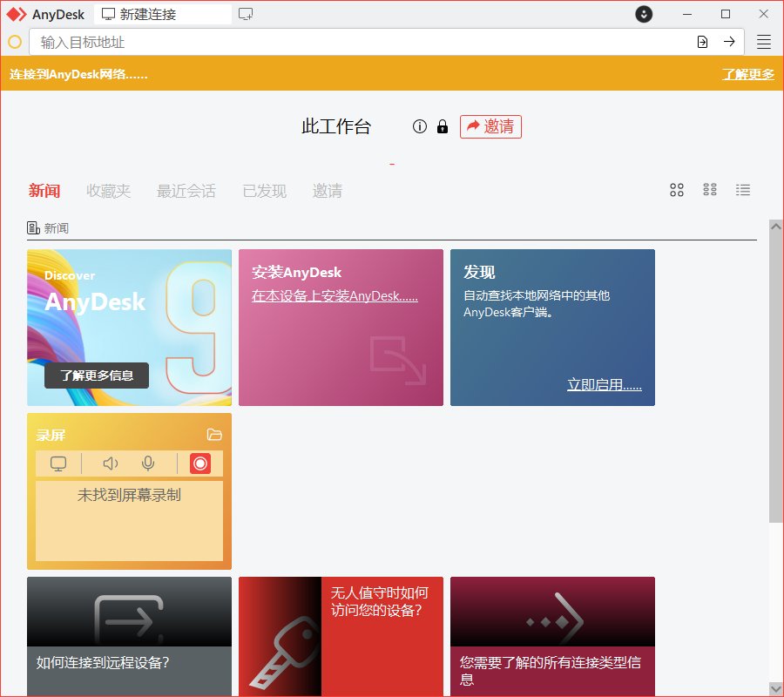The image size is (784, 697).
Task: Click the file transfer icon in address bar
Action: 702,42
